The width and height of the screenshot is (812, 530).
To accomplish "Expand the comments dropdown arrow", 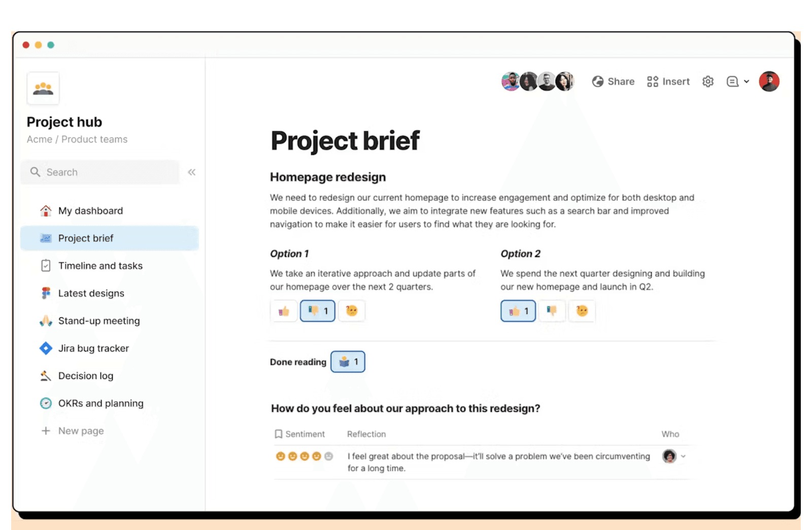I will tap(747, 82).
